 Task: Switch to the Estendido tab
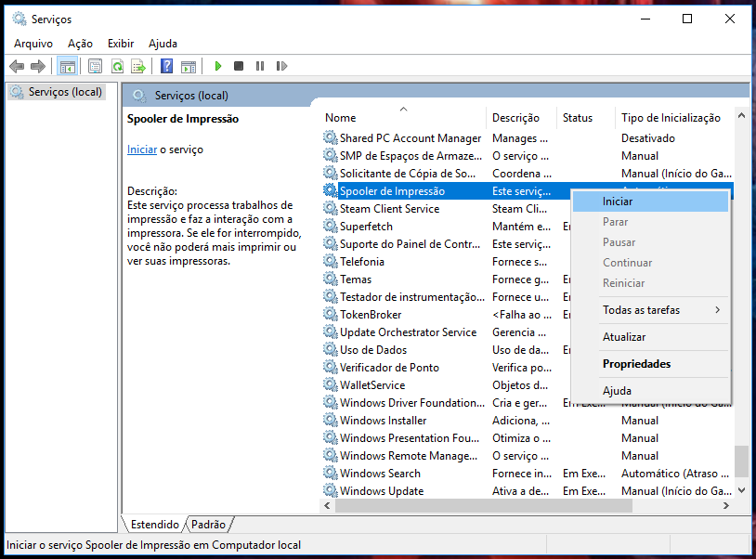coord(155,525)
